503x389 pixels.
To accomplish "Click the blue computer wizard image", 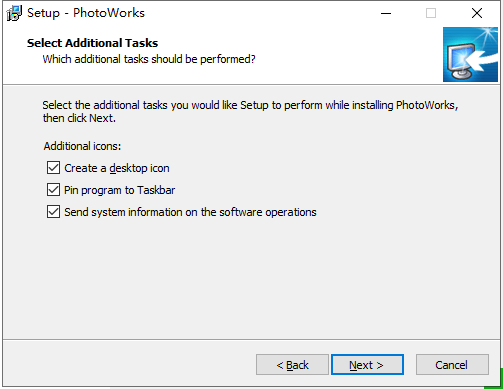I will pyautogui.click(x=470, y=54).
